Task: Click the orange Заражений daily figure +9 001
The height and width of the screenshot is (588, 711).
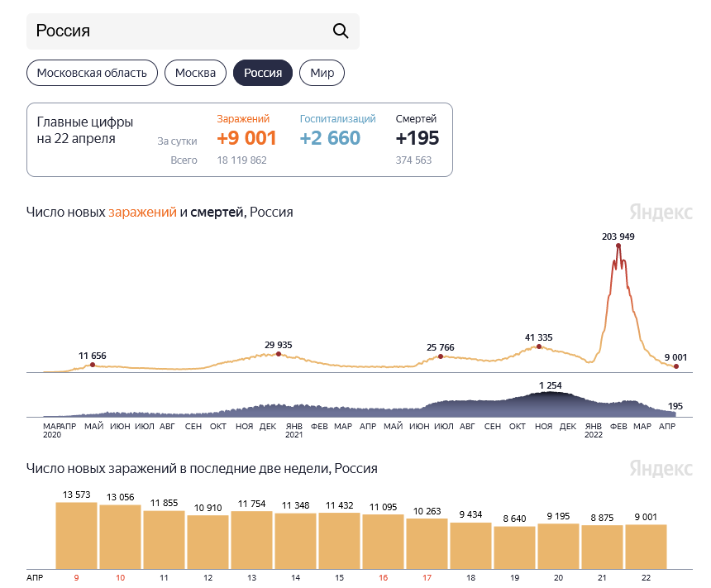Action: 246,138
